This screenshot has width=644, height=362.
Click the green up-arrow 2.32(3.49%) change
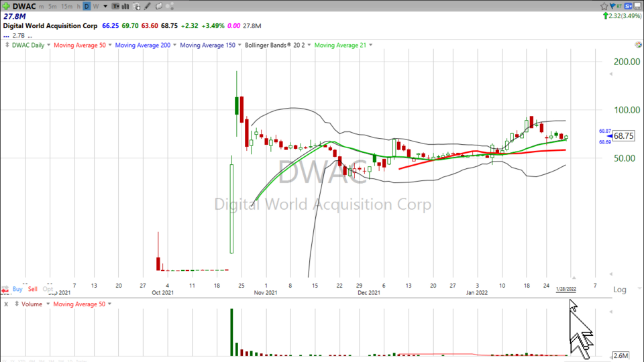(x=622, y=16)
